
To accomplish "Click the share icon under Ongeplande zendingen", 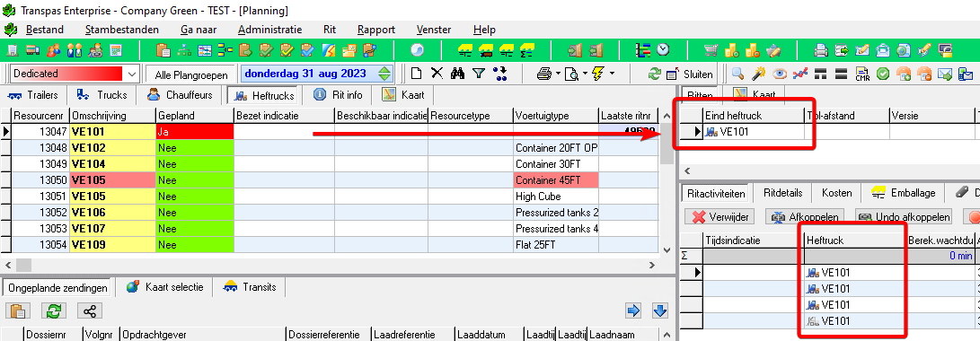I will (90, 311).
